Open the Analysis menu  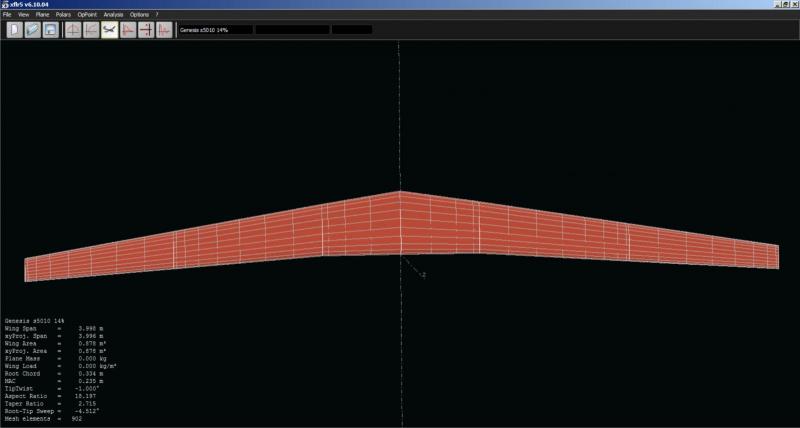pyautogui.click(x=113, y=16)
